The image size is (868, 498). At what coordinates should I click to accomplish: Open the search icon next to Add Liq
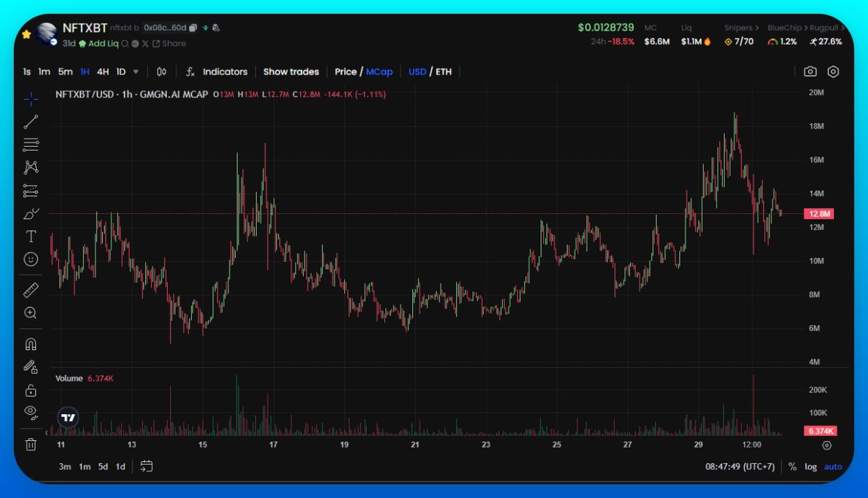(x=125, y=43)
